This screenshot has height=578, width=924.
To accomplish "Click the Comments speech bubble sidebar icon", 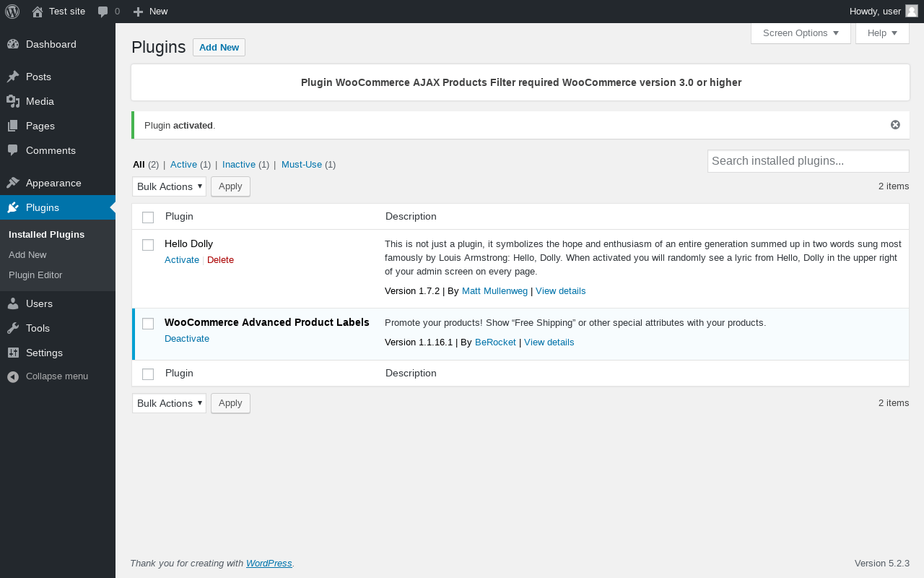I will (13, 150).
